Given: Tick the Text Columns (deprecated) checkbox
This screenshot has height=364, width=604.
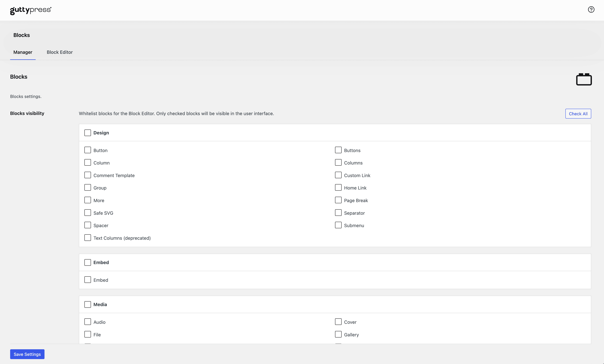Looking at the screenshot, I should click(x=88, y=238).
